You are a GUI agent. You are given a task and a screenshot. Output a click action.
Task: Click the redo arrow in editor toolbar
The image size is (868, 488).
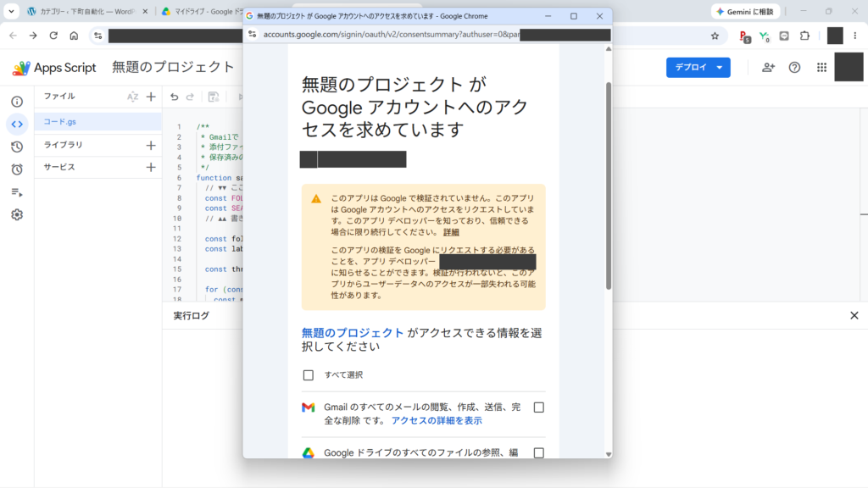(x=191, y=97)
